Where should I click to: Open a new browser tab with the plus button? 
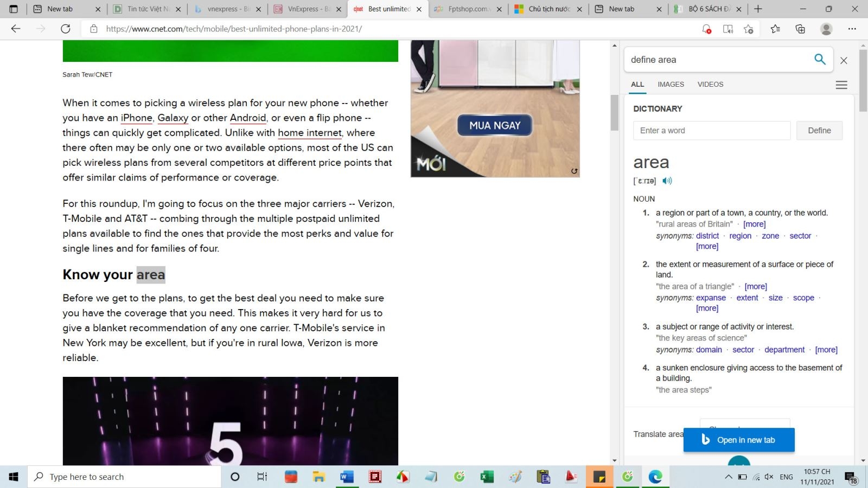click(x=758, y=9)
